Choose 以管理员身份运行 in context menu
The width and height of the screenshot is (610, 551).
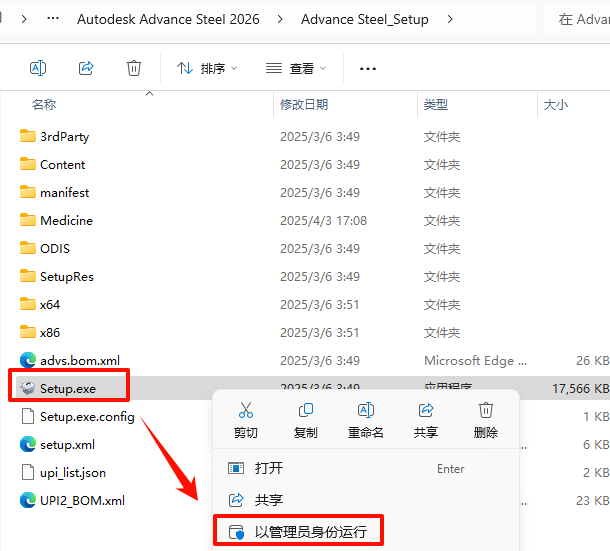(x=298, y=532)
